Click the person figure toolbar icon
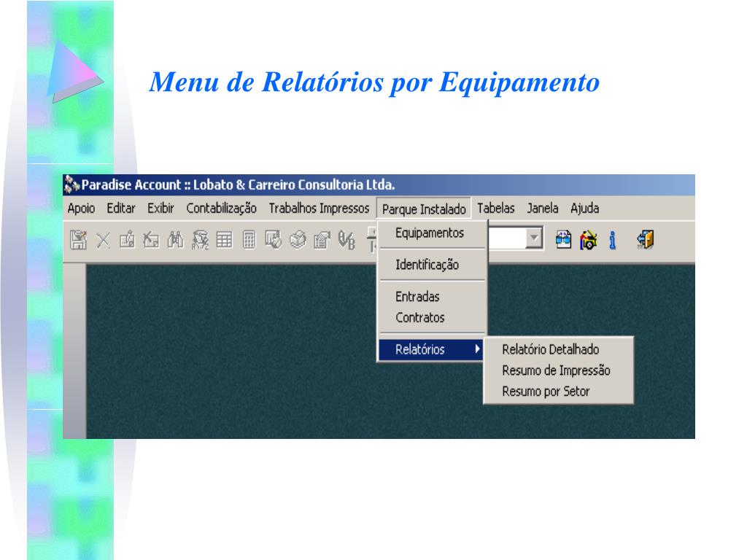This screenshot has width=747, height=560. [x=200, y=240]
